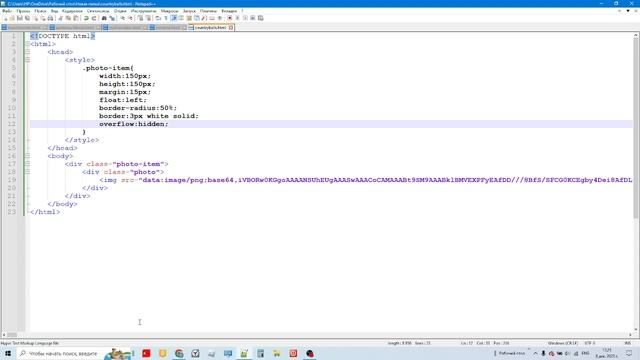Click the Windows (CR LF) status bar field
640x360 pixels.
(x=563, y=343)
